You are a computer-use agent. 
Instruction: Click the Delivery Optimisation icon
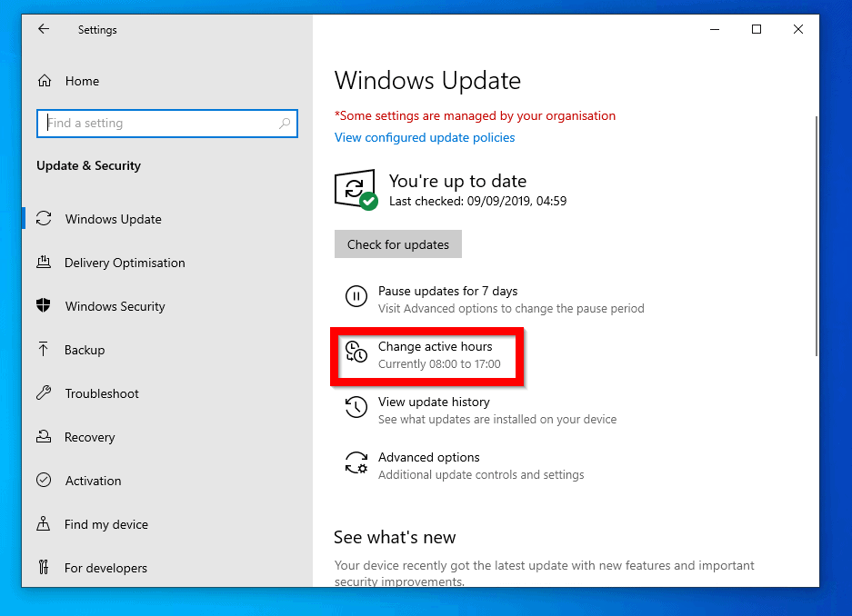pyautogui.click(x=44, y=263)
